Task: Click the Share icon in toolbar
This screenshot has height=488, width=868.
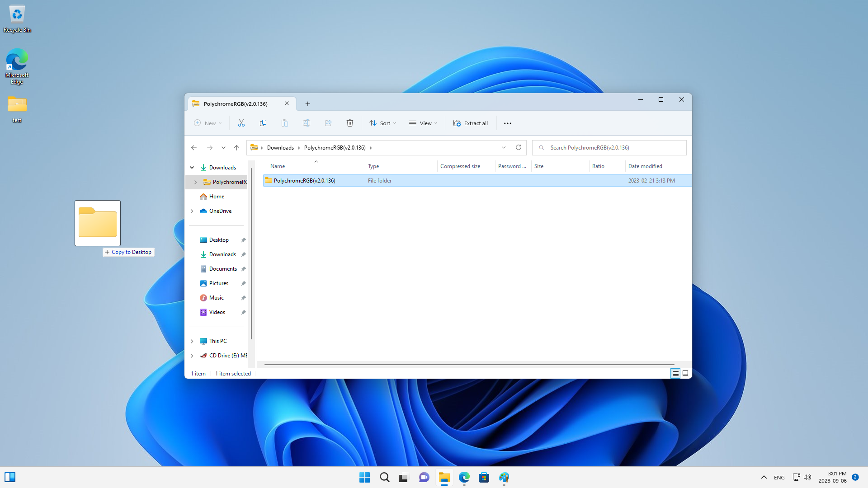Action: pyautogui.click(x=328, y=123)
